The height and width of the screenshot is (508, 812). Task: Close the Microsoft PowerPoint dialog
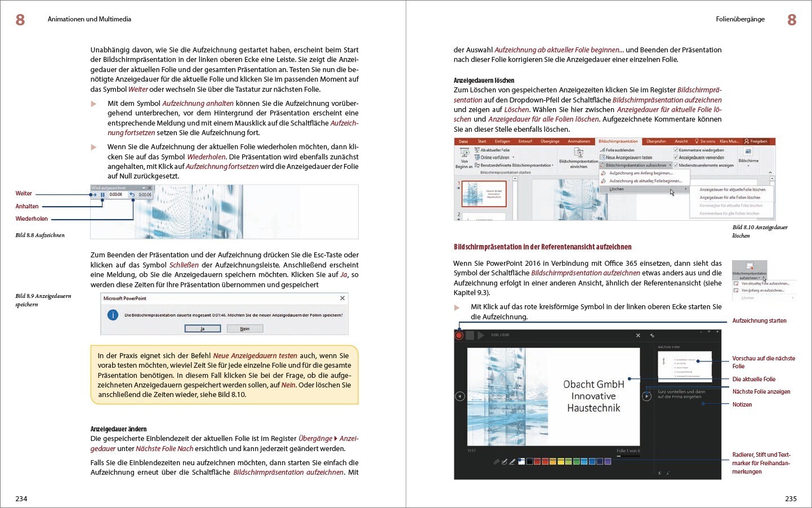pos(342,298)
